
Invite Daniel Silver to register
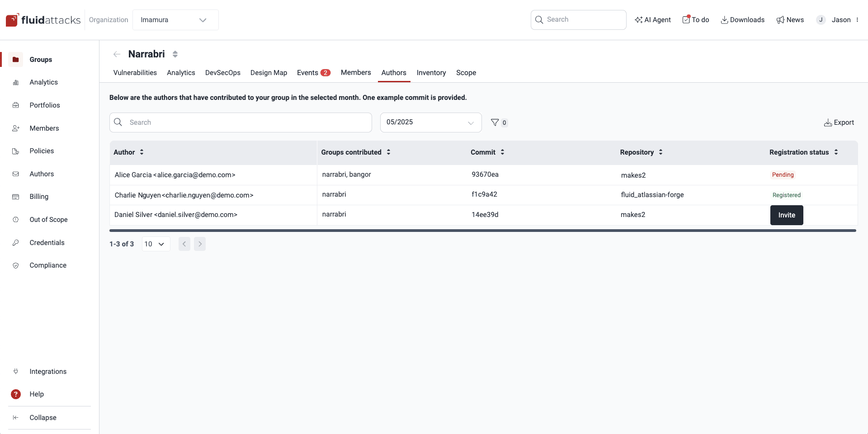[786, 215]
